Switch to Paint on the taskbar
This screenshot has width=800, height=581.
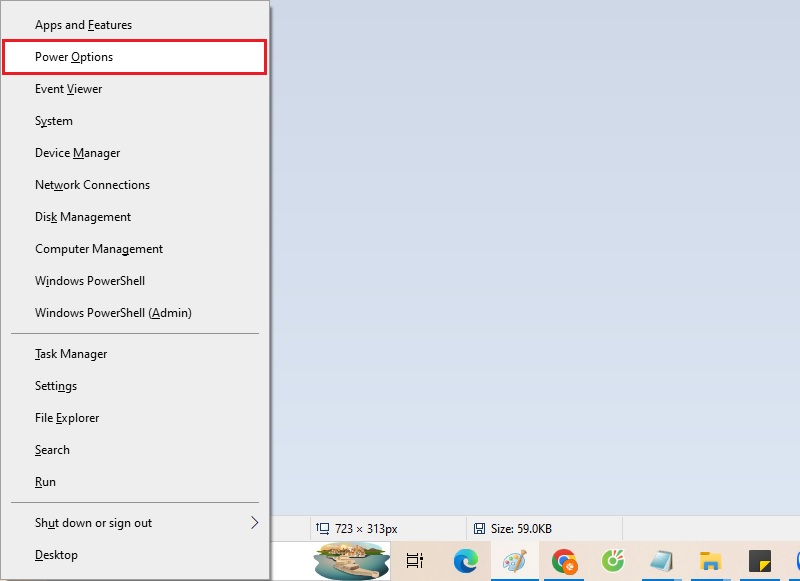coord(514,561)
